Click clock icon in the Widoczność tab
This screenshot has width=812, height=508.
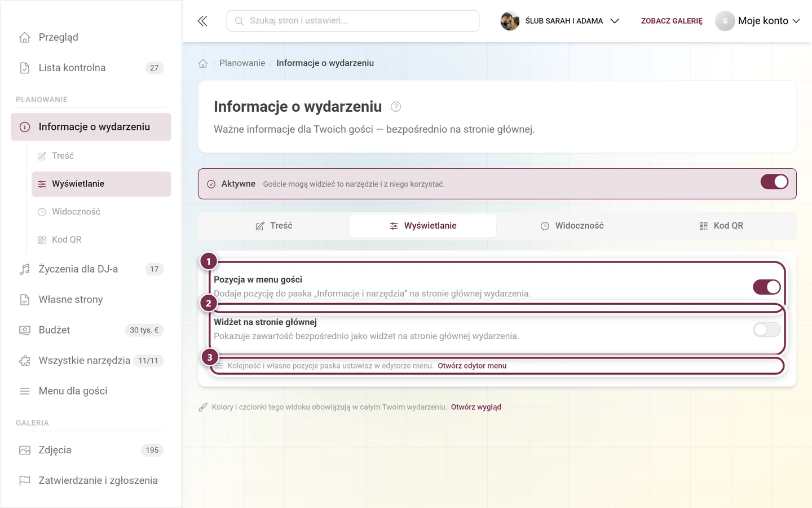pyautogui.click(x=545, y=226)
